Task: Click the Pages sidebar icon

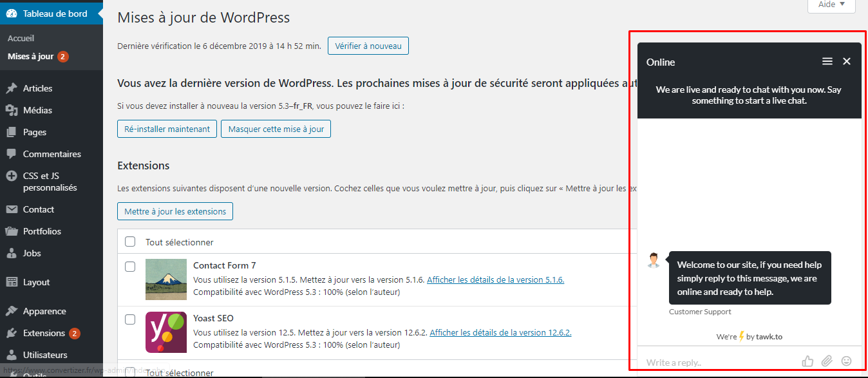Action: pyautogui.click(x=12, y=132)
